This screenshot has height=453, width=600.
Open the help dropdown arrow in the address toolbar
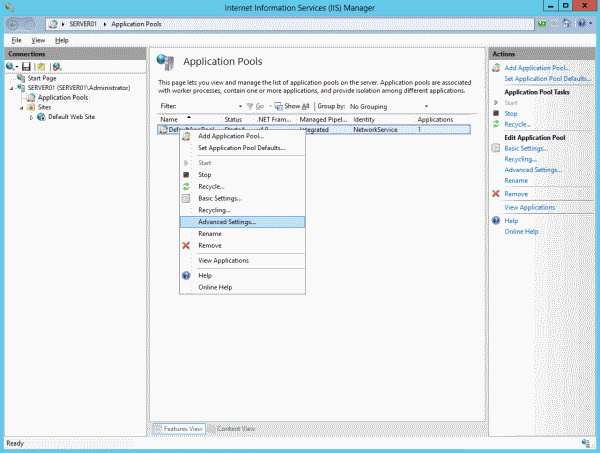tap(590, 24)
